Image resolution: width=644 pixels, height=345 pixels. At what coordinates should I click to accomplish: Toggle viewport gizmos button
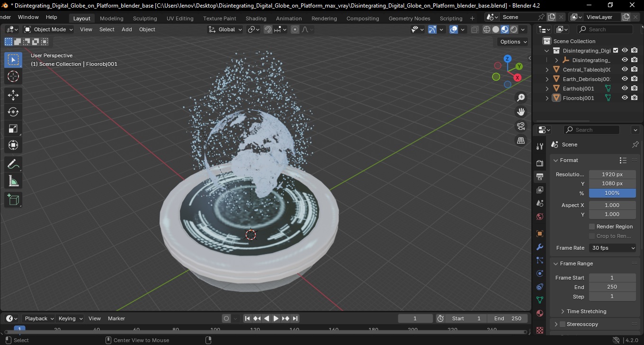click(432, 29)
